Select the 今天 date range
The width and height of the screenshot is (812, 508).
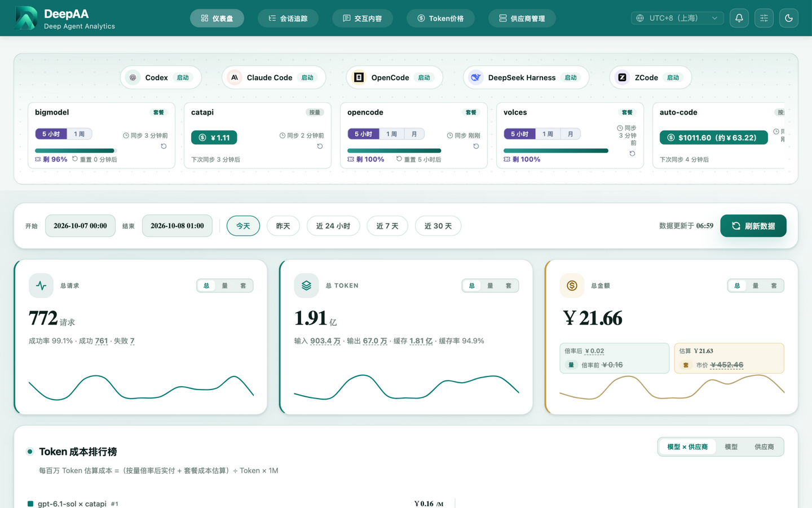(x=243, y=226)
